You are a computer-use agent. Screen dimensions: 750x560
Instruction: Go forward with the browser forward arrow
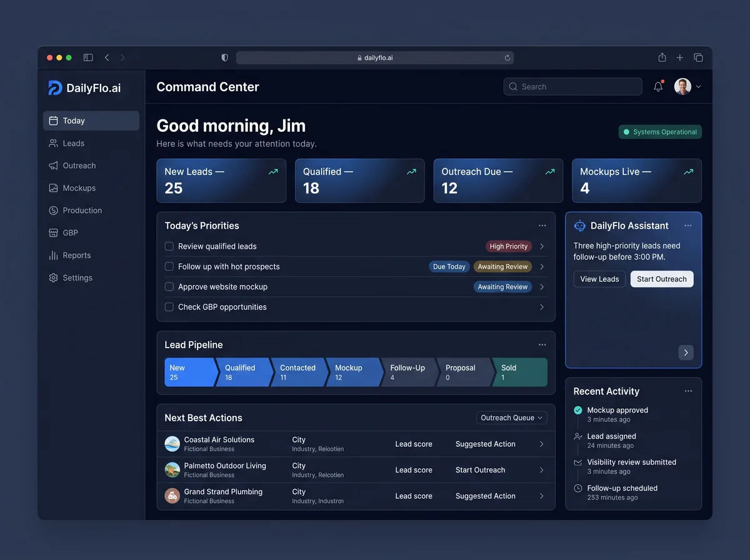[x=122, y=57]
